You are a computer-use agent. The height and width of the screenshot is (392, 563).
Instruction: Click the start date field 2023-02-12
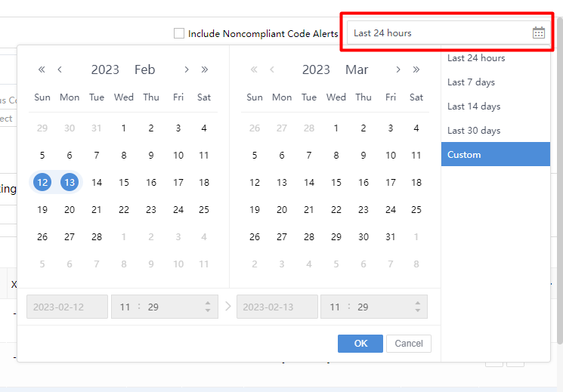(67, 307)
